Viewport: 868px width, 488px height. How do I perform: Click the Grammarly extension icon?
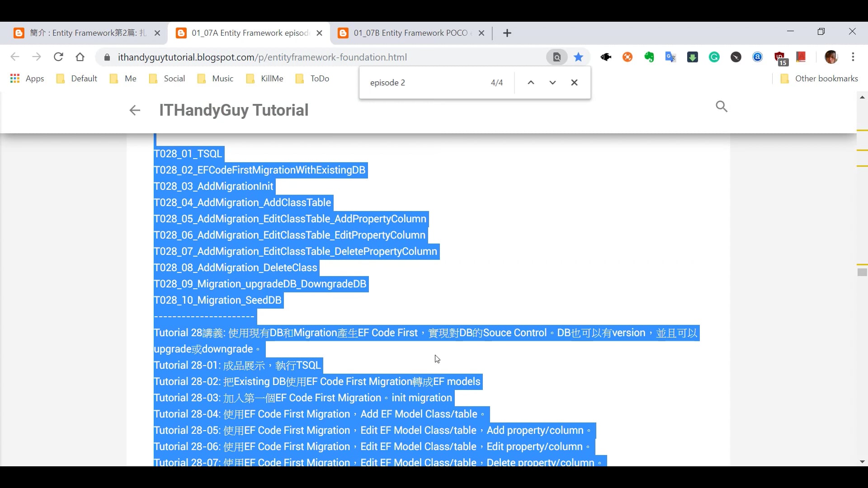(714, 57)
